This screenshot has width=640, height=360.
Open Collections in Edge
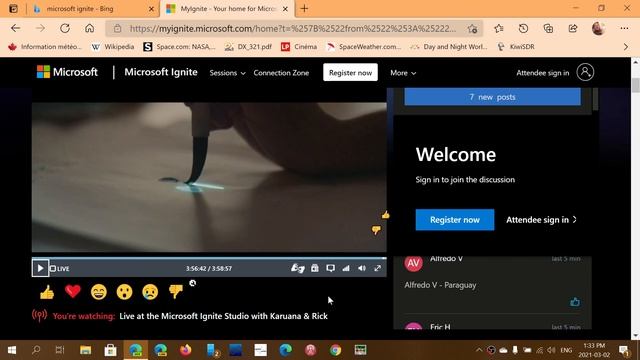pos(548,28)
